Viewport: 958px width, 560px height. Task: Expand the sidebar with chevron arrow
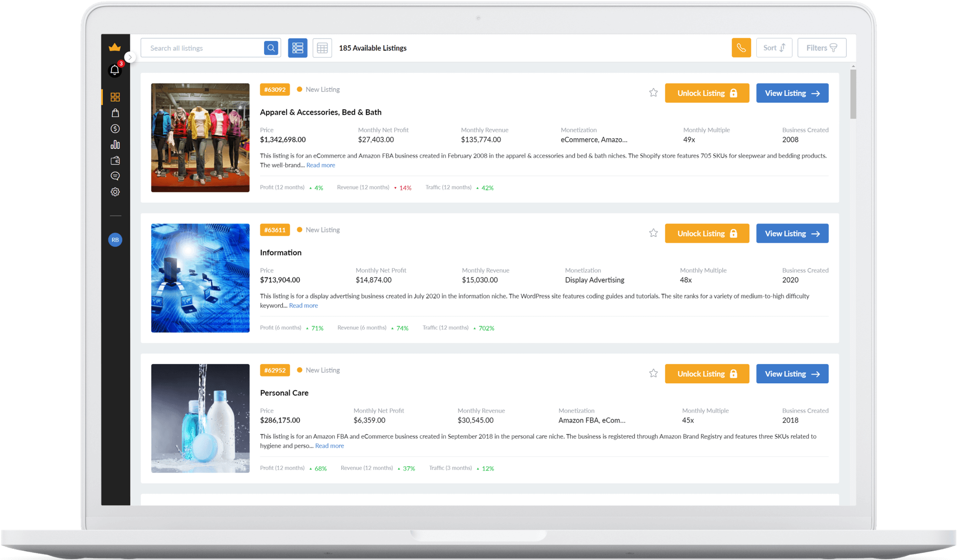(130, 57)
